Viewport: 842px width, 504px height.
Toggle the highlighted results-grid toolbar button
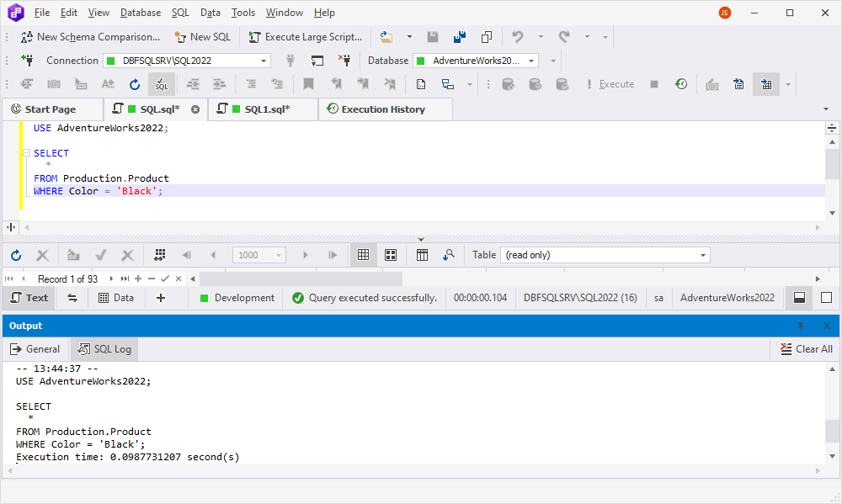click(x=766, y=84)
